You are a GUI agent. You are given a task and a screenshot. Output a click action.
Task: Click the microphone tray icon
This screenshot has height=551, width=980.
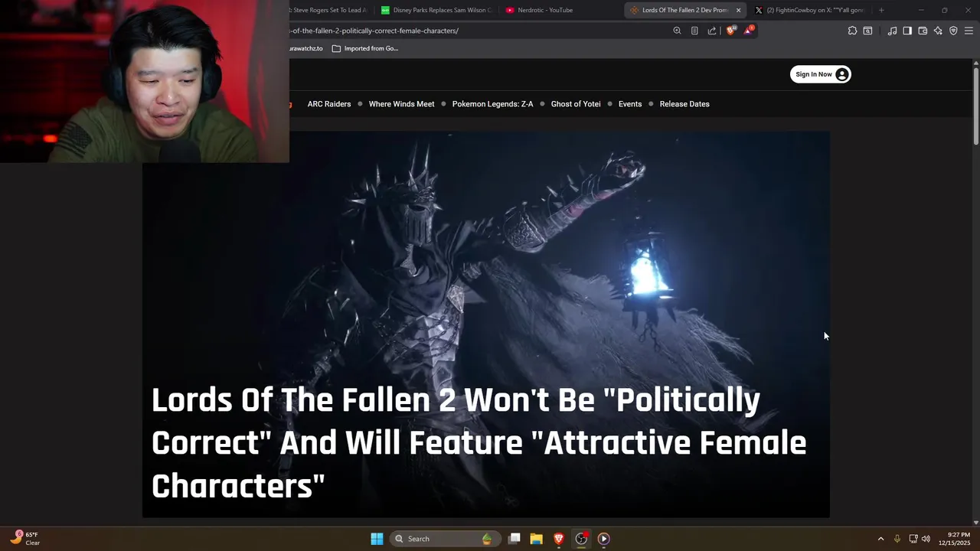(x=897, y=539)
